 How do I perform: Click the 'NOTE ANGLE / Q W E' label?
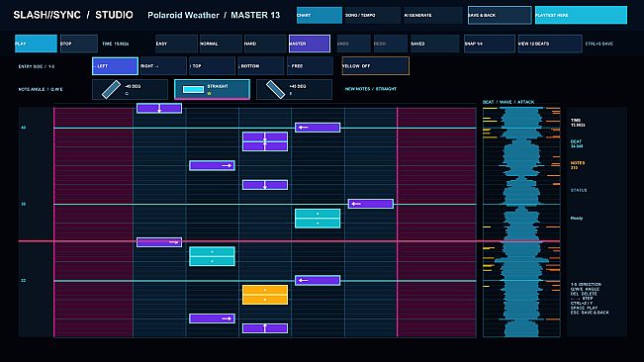pyautogui.click(x=41, y=89)
